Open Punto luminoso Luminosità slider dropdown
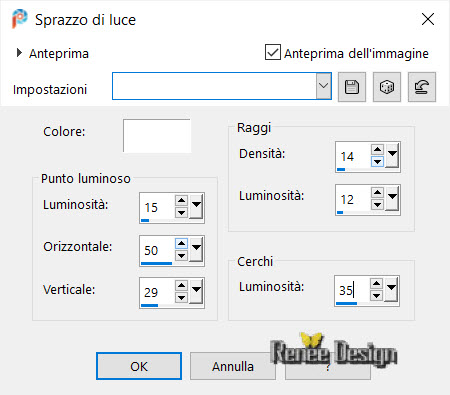The width and height of the screenshot is (450, 395). (196, 207)
